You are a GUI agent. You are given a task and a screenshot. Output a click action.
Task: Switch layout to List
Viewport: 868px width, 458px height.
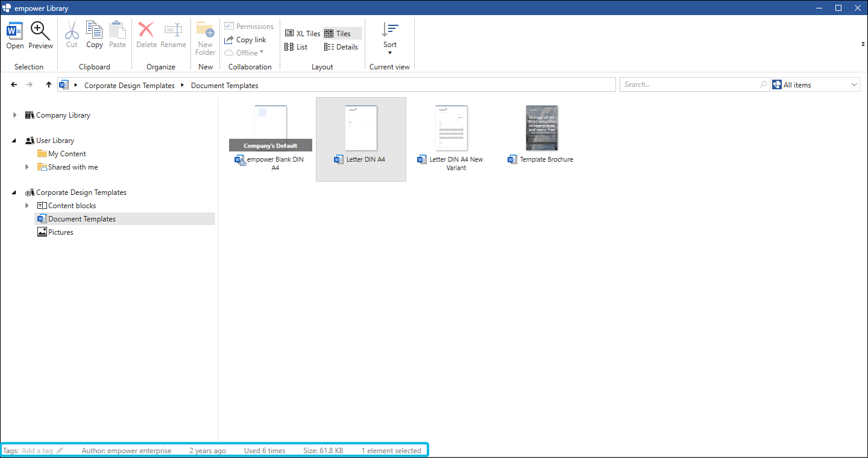tap(296, 47)
